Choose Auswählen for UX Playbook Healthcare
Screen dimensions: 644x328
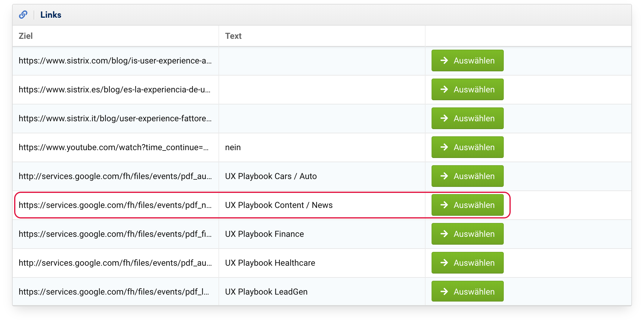467,263
